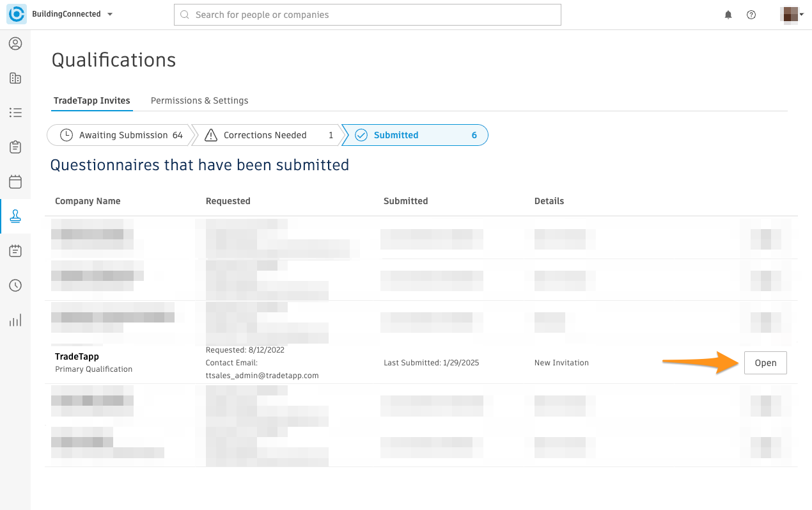Click the Company Name column header
812x510 pixels.
[88, 201]
